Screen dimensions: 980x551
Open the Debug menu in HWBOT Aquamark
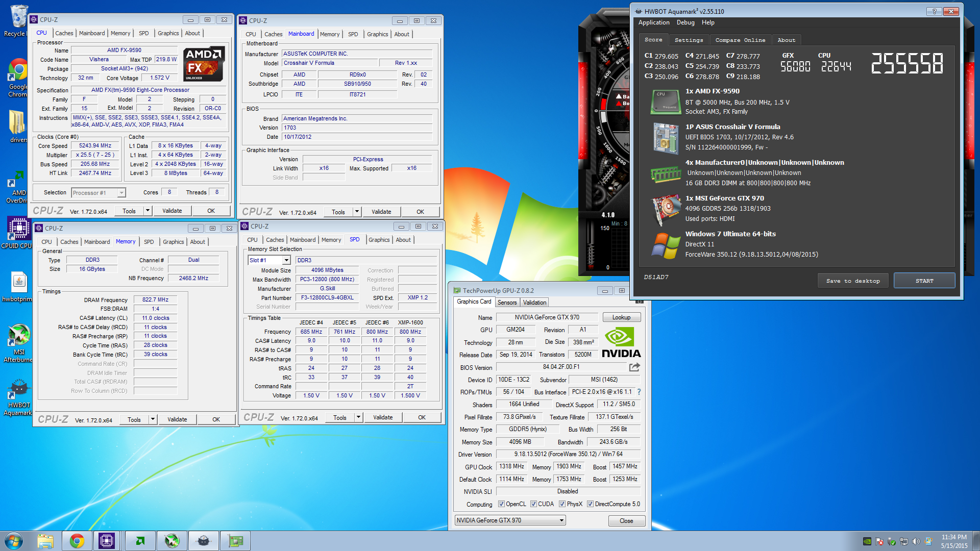click(685, 22)
